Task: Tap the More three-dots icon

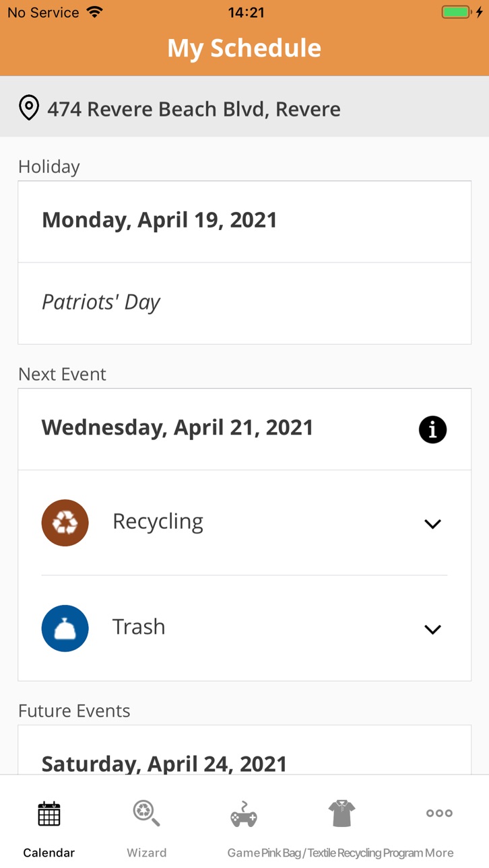Action: point(439,813)
